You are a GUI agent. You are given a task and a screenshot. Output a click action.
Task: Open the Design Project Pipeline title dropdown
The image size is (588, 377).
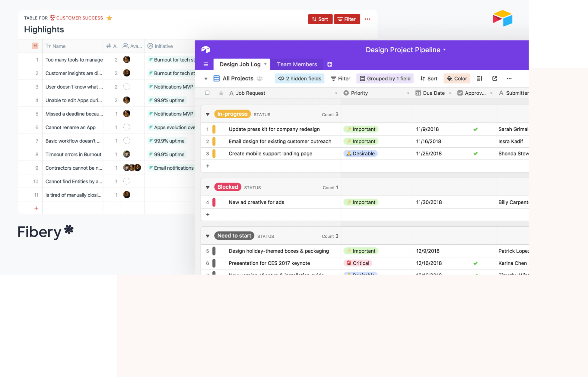point(444,50)
